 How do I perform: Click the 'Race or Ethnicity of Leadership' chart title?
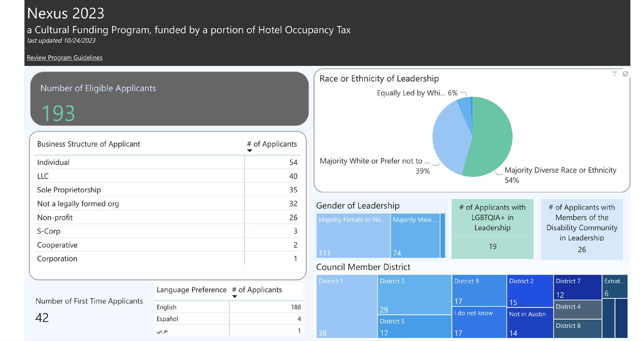[379, 79]
